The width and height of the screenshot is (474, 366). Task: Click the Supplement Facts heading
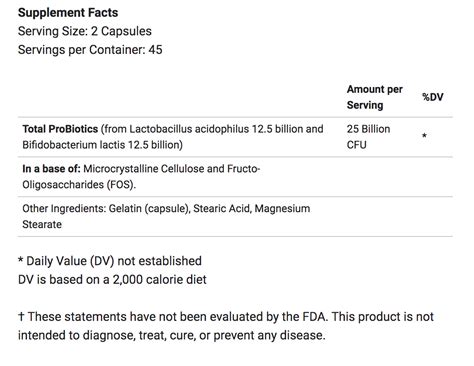pos(68,13)
